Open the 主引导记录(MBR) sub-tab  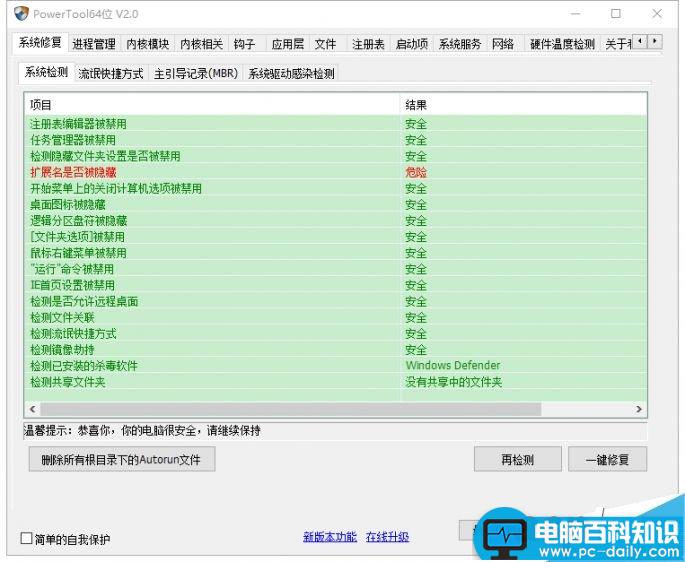pos(196,73)
